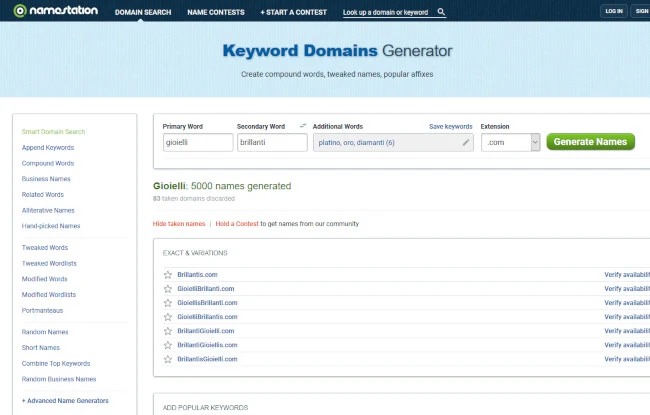This screenshot has height=415, width=650.
Task: Edit additional words with pencil icon
Action: 466,143
